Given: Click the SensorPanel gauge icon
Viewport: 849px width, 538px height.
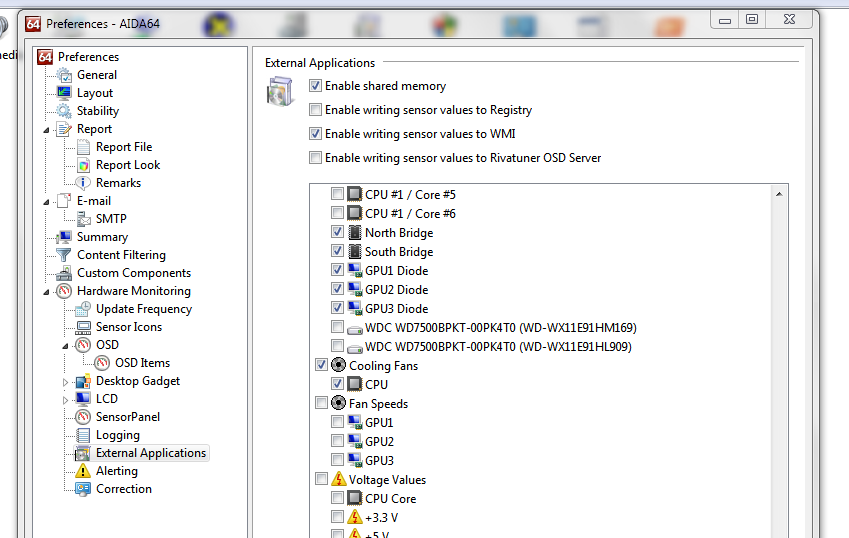Looking at the screenshot, I should pyautogui.click(x=84, y=417).
